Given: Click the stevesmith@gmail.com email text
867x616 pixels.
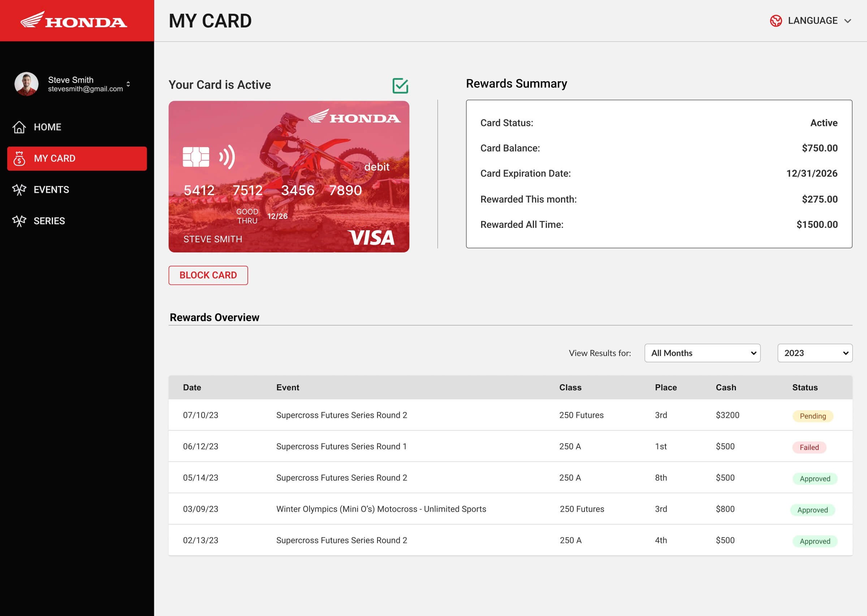Looking at the screenshot, I should coord(85,89).
